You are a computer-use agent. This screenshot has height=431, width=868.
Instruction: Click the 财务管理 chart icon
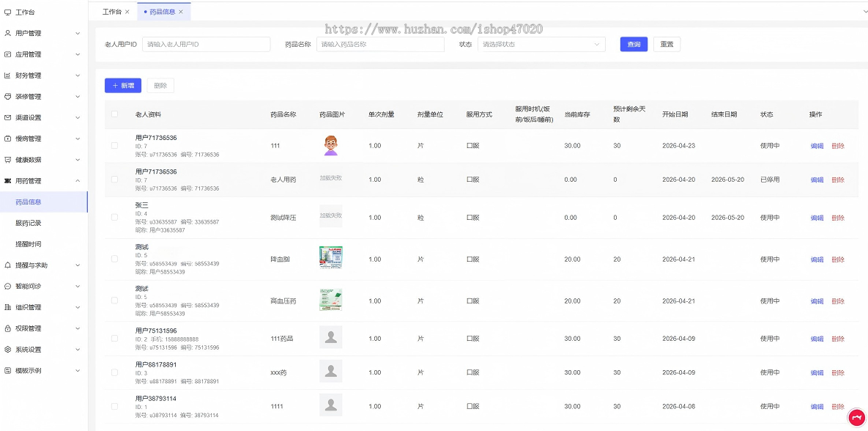click(8, 75)
